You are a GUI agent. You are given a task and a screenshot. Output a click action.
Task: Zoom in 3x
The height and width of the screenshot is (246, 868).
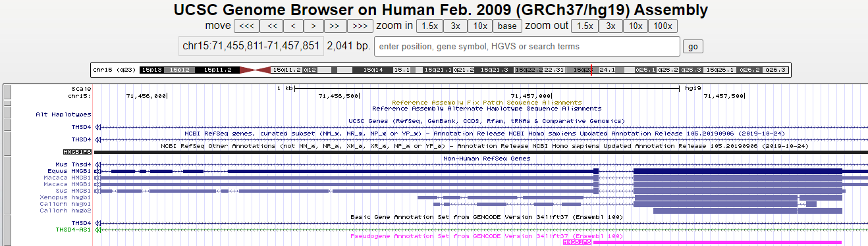click(455, 26)
